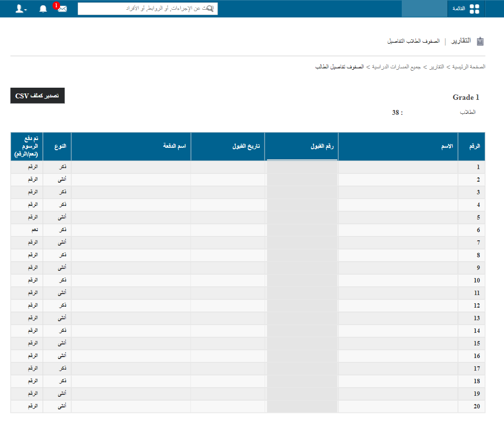
Task: Open the القائمة main menu
Action: pos(466,9)
